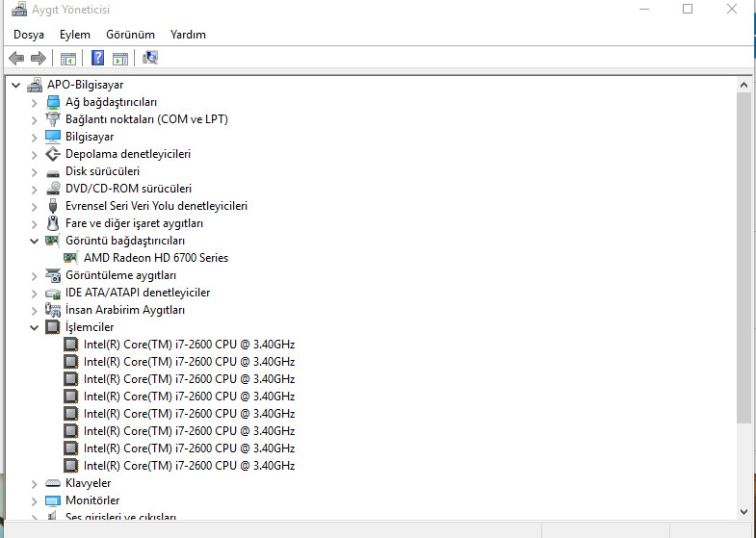The image size is (756, 538).
Task: Select the Bilgisayar label
Action: [x=90, y=137]
